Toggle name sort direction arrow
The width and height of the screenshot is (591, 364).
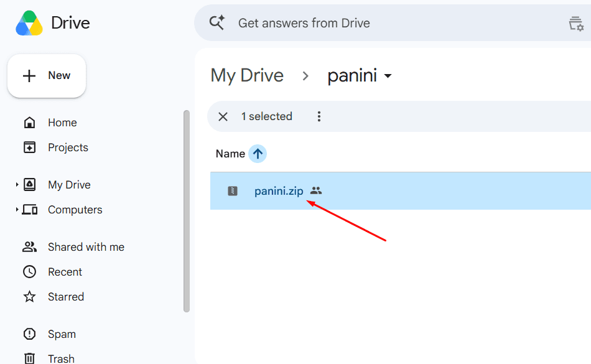tap(258, 154)
